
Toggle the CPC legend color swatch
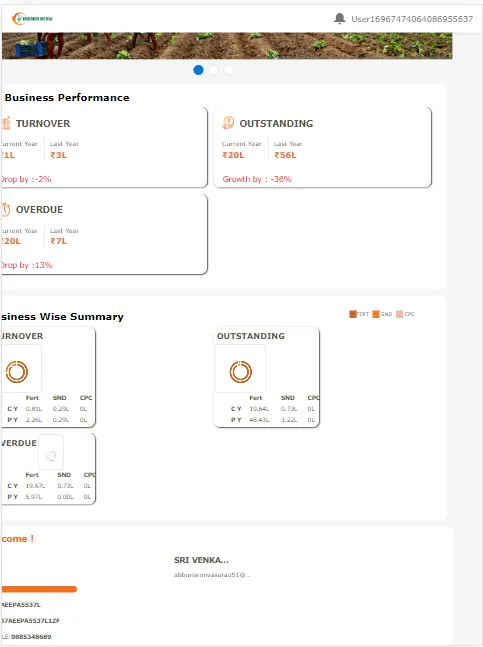(399, 314)
